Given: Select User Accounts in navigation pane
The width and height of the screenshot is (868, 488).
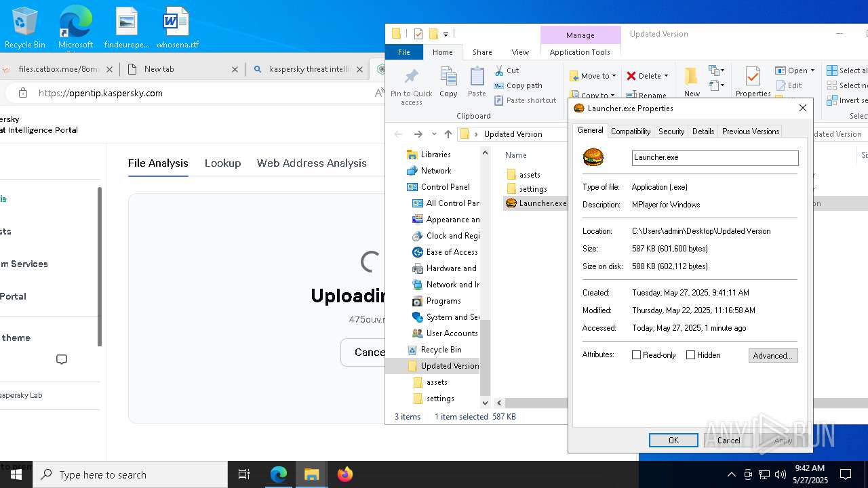Looking at the screenshot, I should click(445, 333).
